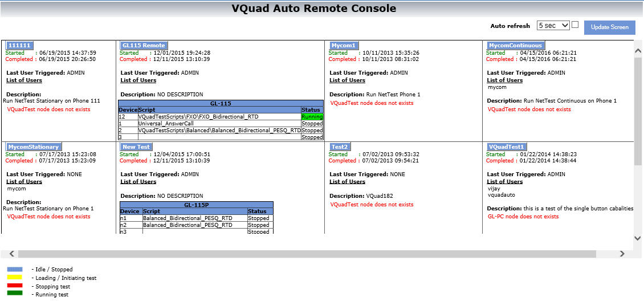
Task: Click the green Running test legend swatch
Action: [15, 293]
